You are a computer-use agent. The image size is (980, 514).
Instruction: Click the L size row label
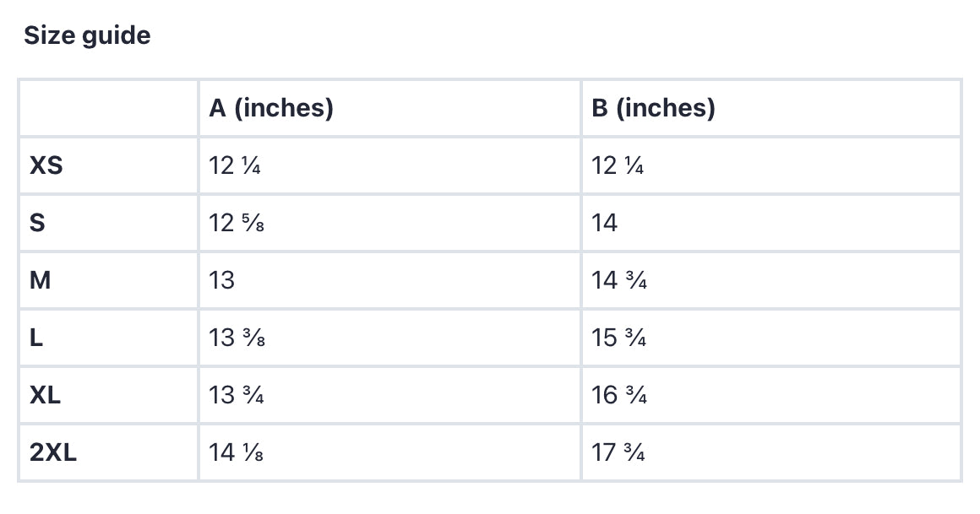[x=36, y=338]
